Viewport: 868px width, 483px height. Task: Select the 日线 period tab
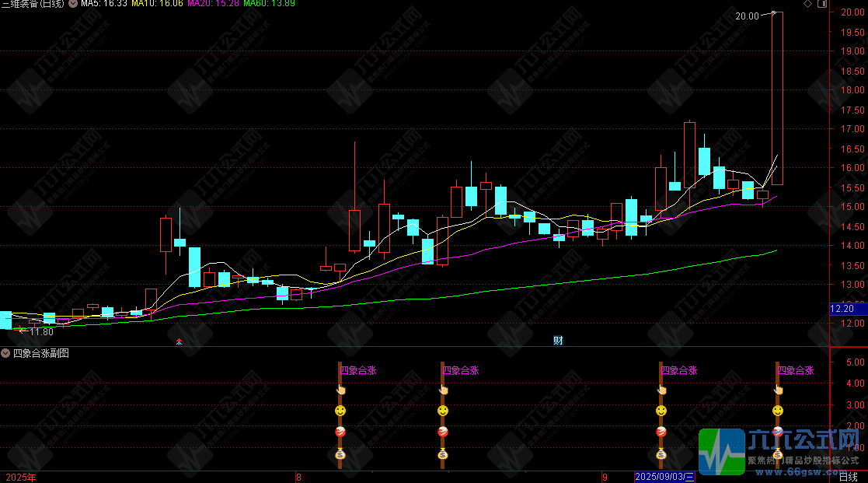(x=848, y=477)
